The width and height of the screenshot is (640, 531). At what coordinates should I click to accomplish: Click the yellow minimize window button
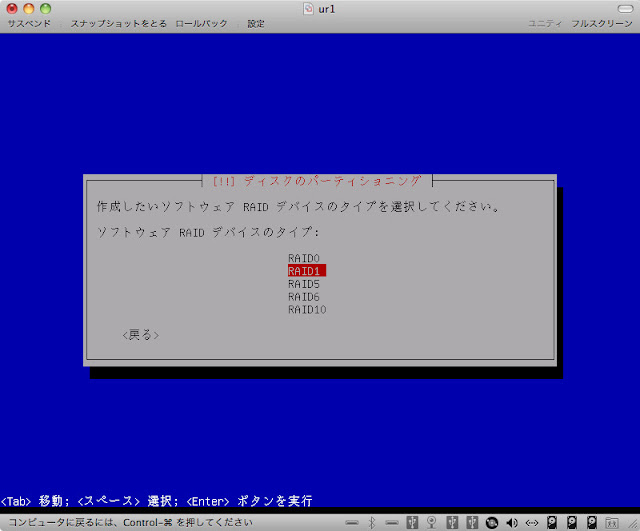point(29,8)
